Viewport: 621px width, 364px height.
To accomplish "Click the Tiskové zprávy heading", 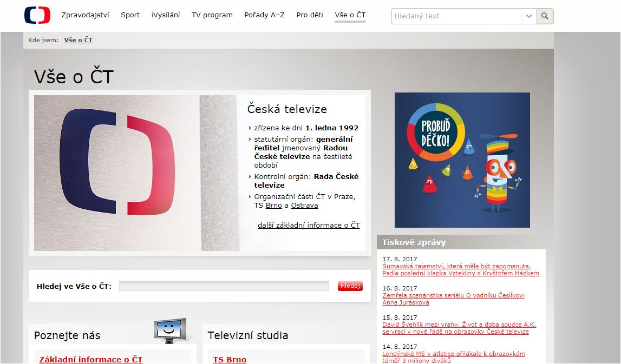I will 414,242.
